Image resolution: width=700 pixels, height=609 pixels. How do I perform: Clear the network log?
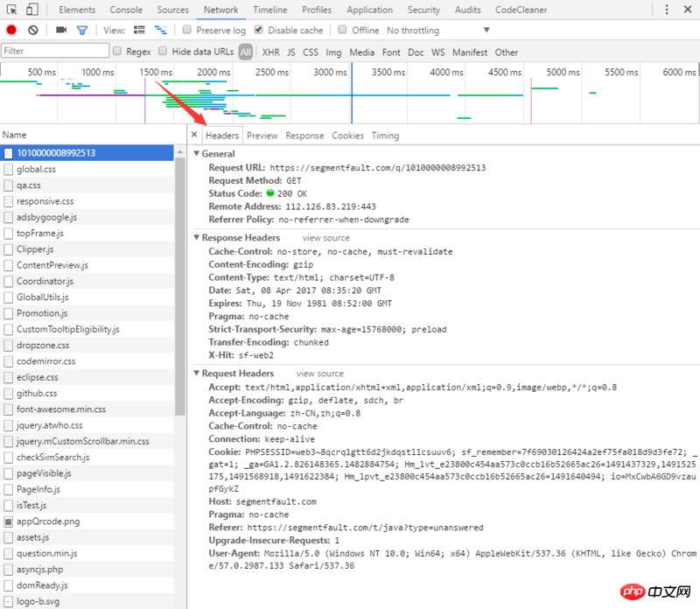coord(33,30)
